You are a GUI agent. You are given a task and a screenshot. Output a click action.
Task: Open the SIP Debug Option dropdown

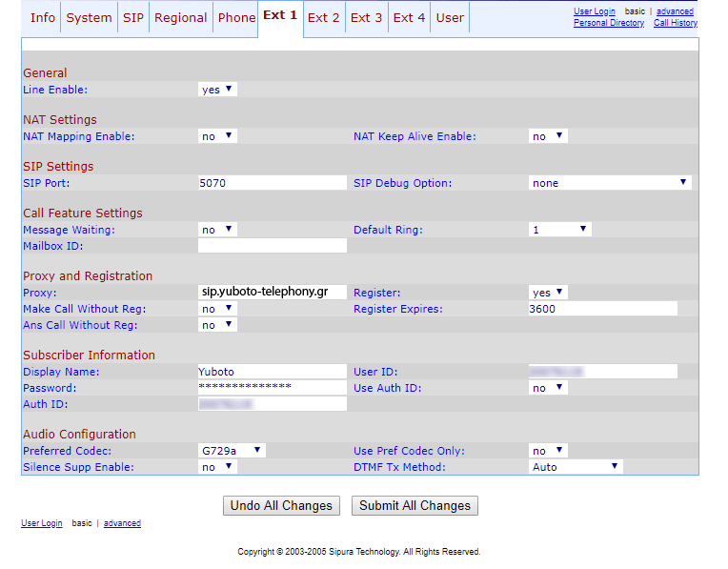tap(610, 183)
